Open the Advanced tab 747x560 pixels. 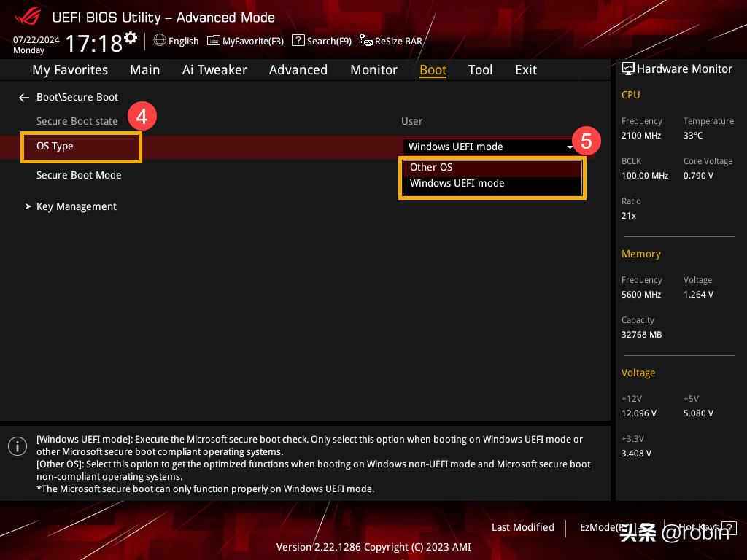(x=298, y=70)
